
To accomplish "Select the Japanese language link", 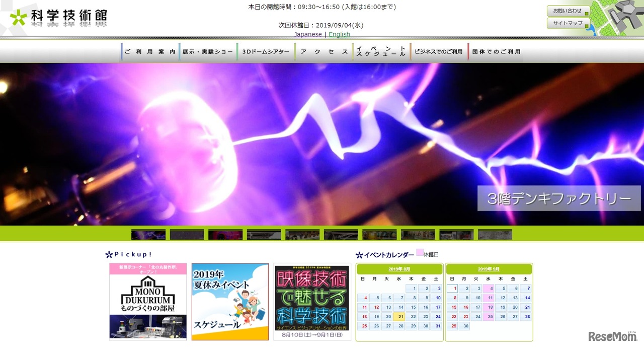I will (x=308, y=34).
